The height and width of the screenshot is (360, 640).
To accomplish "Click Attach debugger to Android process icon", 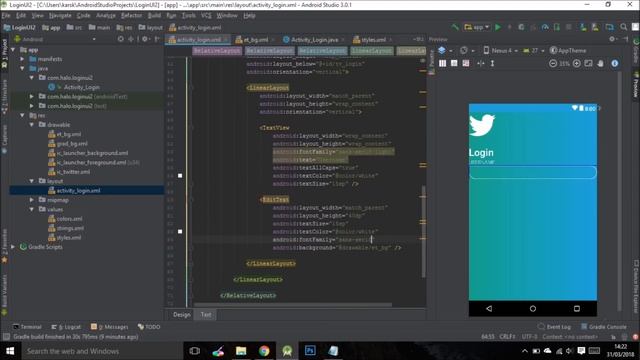I will tap(557, 27).
